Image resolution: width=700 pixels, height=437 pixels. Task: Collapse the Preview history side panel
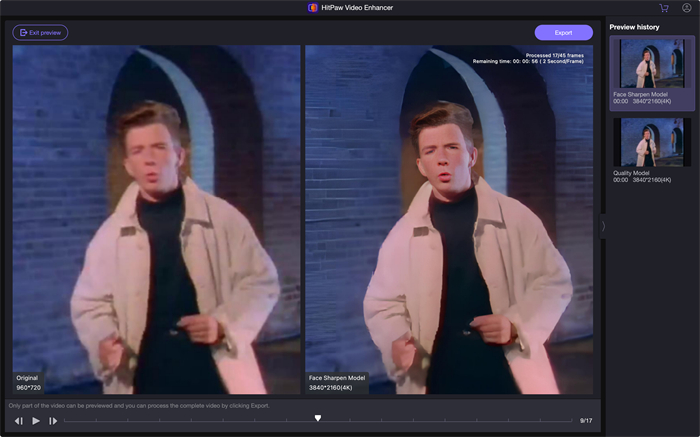tap(603, 226)
